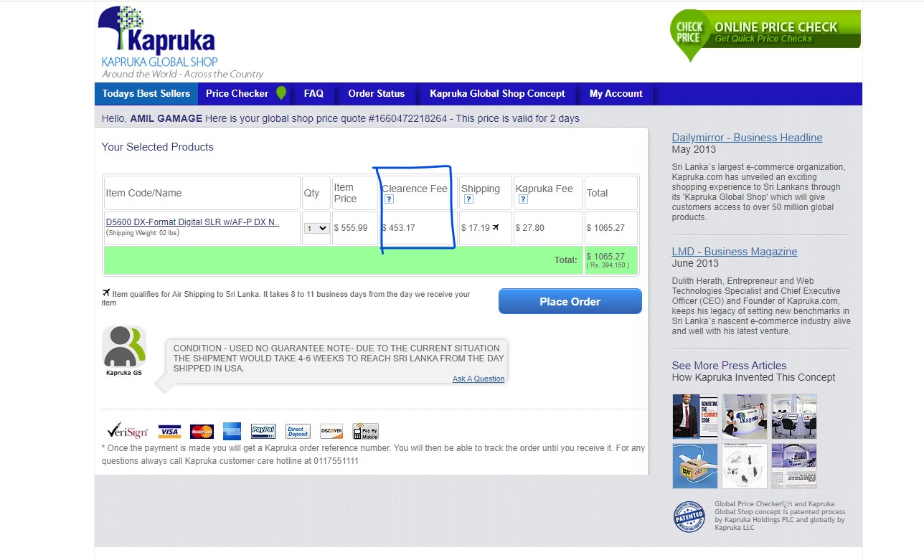Click the Shipping Weight: 02 lbs text
Viewport: 924px width, 560px height.
142,232
